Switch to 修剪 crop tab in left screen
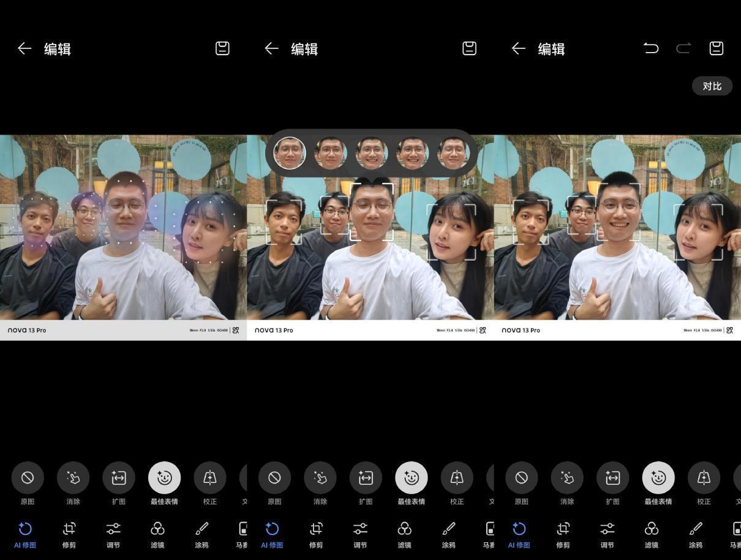The width and height of the screenshot is (741, 560). tap(69, 534)
